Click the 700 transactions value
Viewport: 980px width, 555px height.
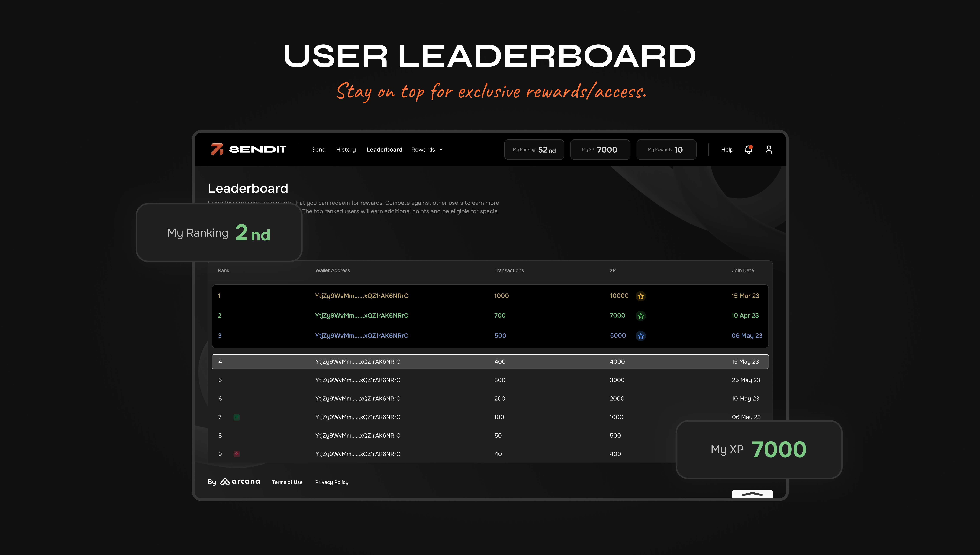pyautogui.click(x=499, y=316)
